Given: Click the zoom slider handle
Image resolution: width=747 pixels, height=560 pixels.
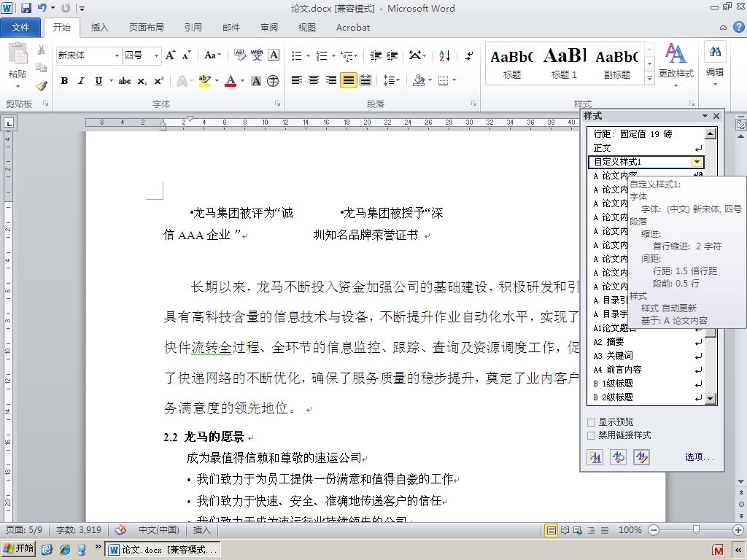Looking at the screenshot, I should (696, 529).
